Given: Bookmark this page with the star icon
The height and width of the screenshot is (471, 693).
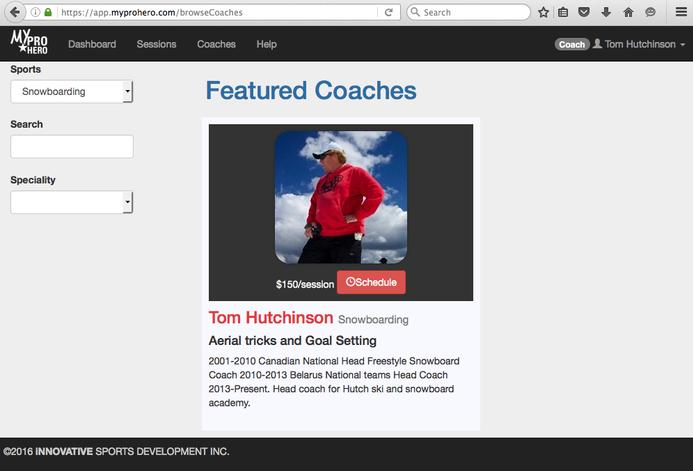Looking at the screenshot, I should [x=543, y=12].
